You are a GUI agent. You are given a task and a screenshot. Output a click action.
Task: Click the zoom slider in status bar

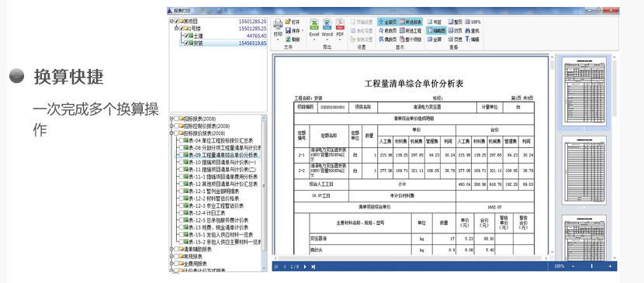(591, 266)
